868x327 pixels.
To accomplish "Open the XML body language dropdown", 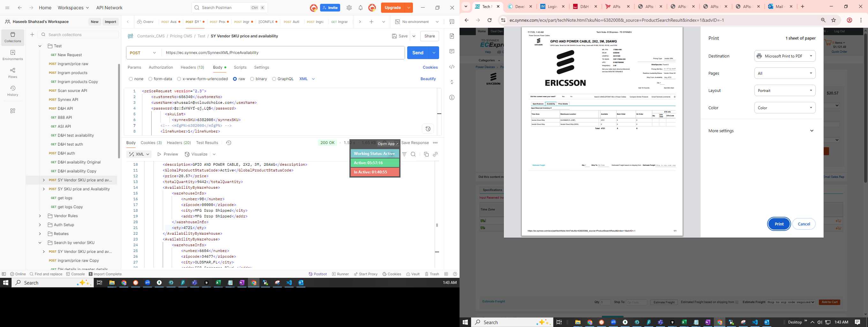I will coord(307,79).
